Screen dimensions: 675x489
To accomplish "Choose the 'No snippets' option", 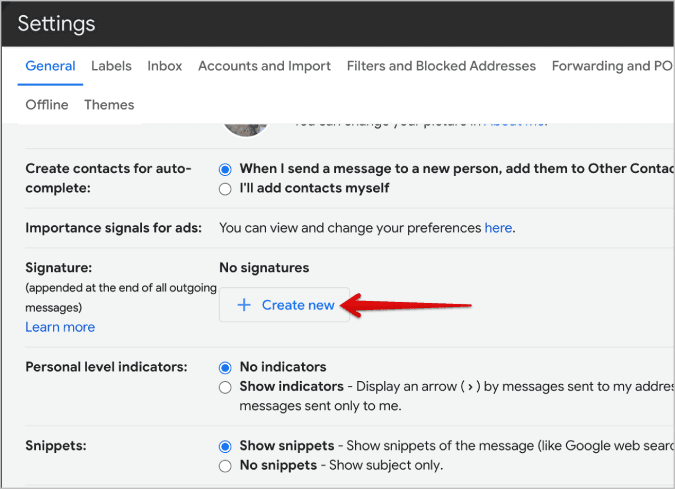I will pyautogui.click(x=225, y=465).
